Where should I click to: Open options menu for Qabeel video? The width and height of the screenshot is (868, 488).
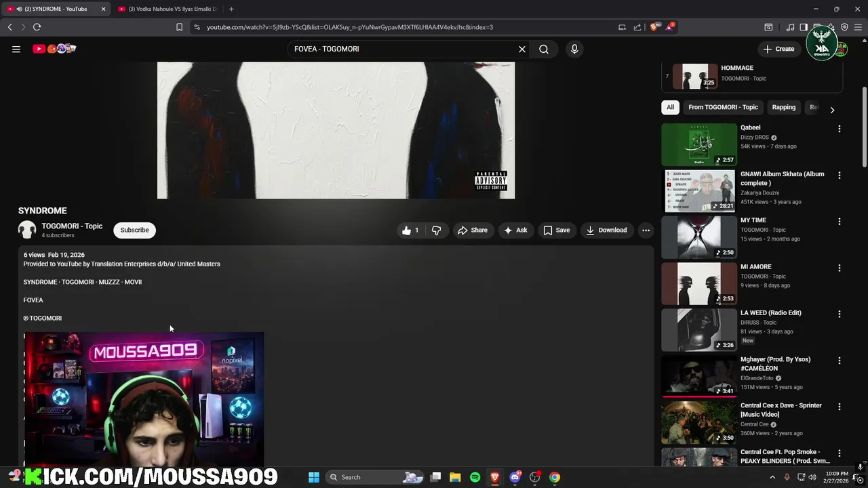839,129
